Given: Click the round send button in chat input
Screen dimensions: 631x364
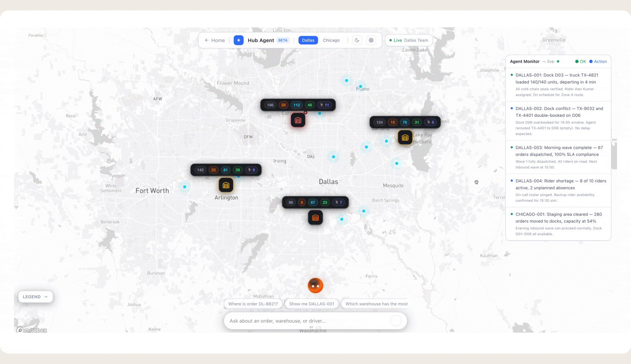Looking at the screenshot, I should pyautogui.click(x=396, y=321).
